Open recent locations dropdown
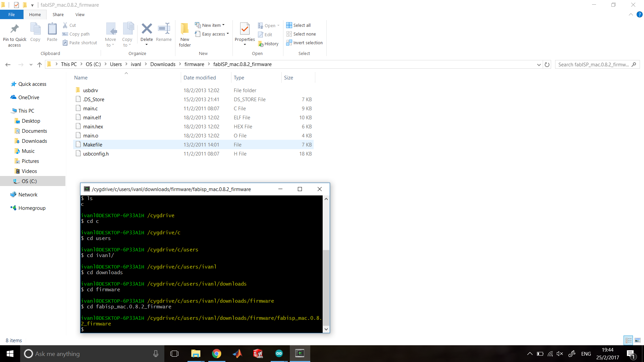 coord(31,64)
